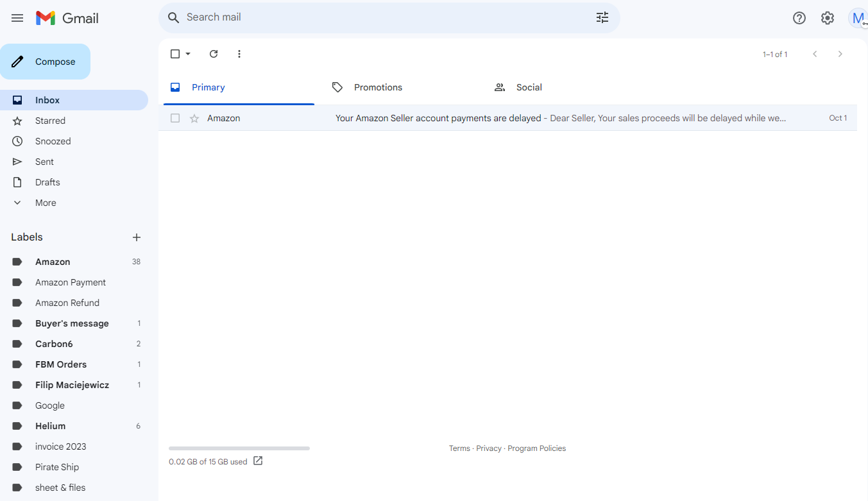Open the Privacy link
The width and height of the screenshot is (868, 501).
click(x=489, y=448)
